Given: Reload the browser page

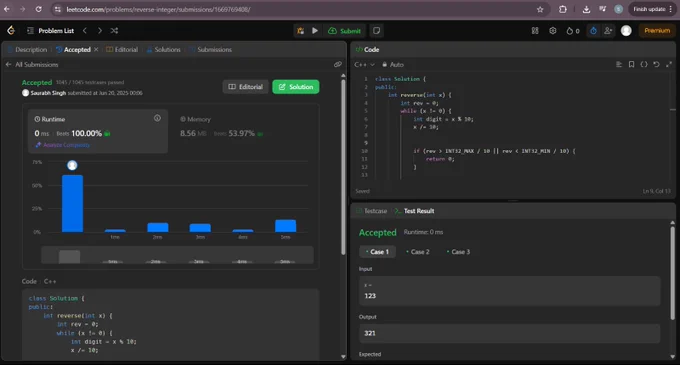Looking at the screenshot, I should pyautogui.click(x=39, y=9).
